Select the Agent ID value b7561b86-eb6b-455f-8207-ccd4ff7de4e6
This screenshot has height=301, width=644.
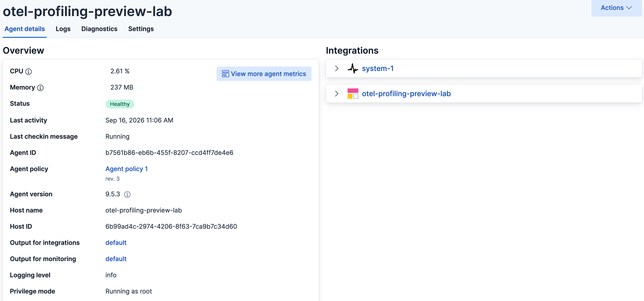pyautogui.click(x=169, y=153)
